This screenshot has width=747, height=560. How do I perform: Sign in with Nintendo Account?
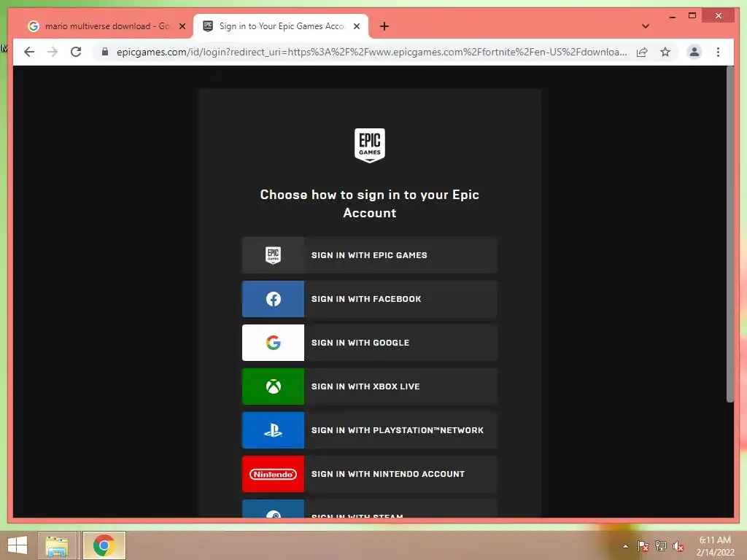(x=370, y=474)
